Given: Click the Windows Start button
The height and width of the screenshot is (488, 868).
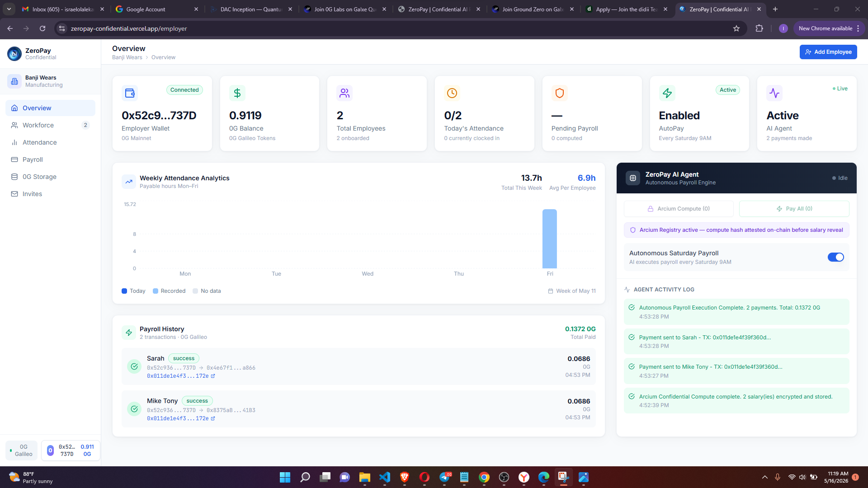Looking at the screenshot, I should click(x=285, y=477).
